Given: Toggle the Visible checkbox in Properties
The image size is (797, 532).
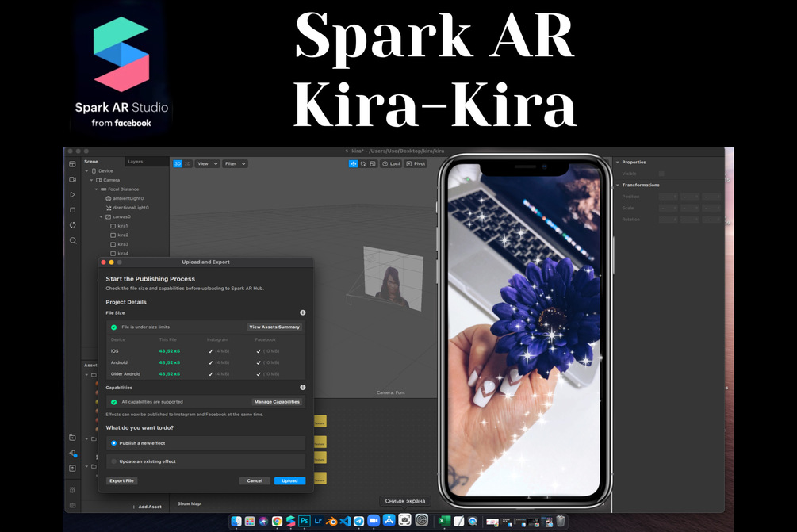Looking at the screenshot, I should point(661,174).
